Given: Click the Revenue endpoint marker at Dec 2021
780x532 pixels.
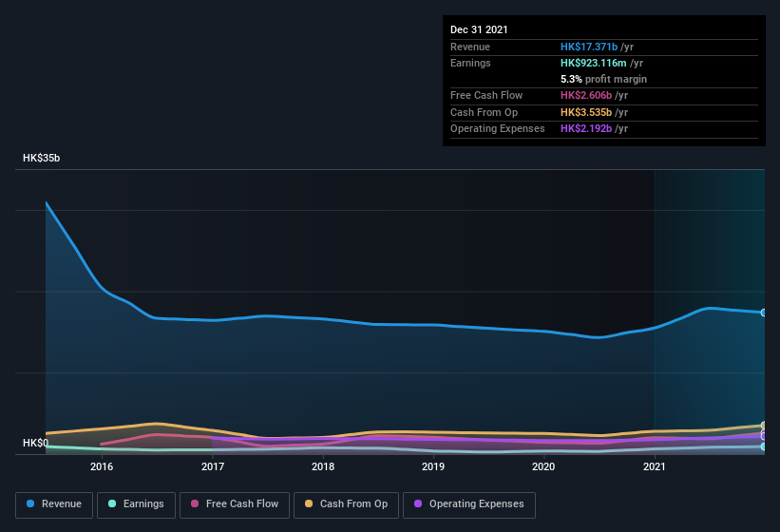Looking at the screenshot, I should [763, 313].
